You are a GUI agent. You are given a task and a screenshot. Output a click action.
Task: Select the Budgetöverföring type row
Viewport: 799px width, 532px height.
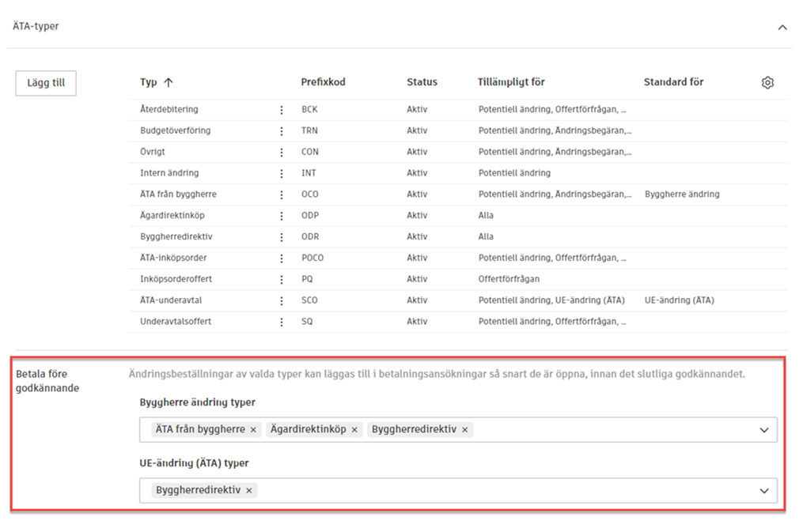point(176,130)
